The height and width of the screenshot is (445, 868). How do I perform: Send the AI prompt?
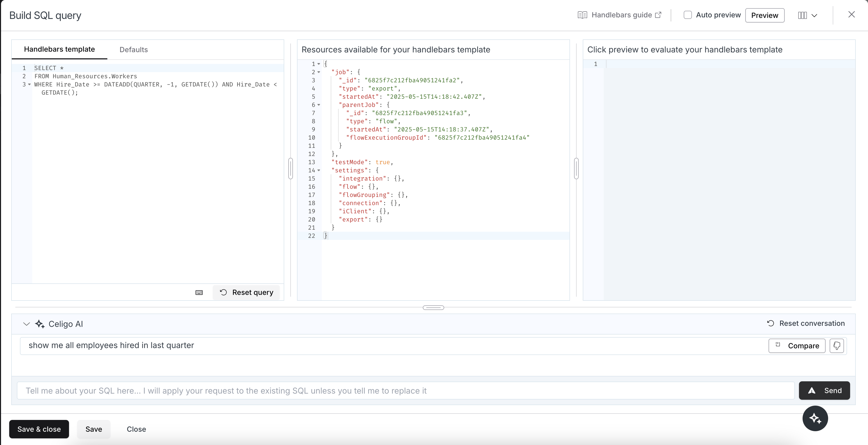(824, 390)
